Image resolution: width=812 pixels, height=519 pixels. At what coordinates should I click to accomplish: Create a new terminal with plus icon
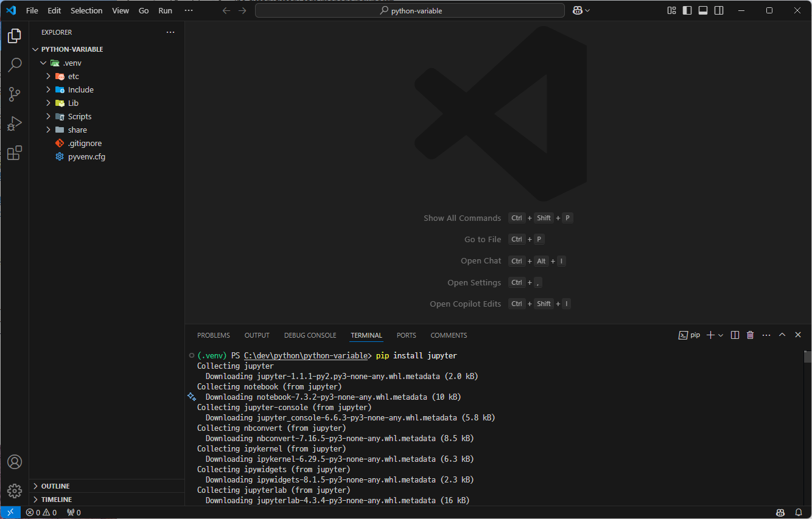click(x=710, y=335)
